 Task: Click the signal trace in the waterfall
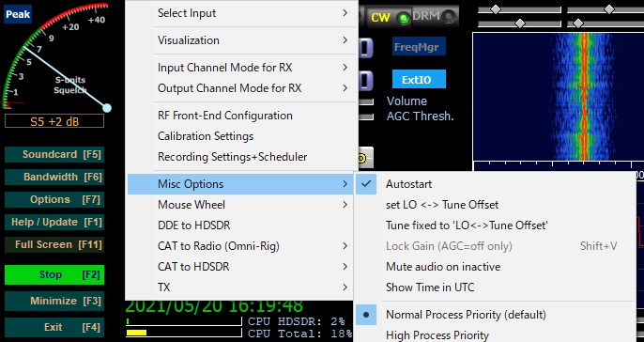[x=584, y=97]
